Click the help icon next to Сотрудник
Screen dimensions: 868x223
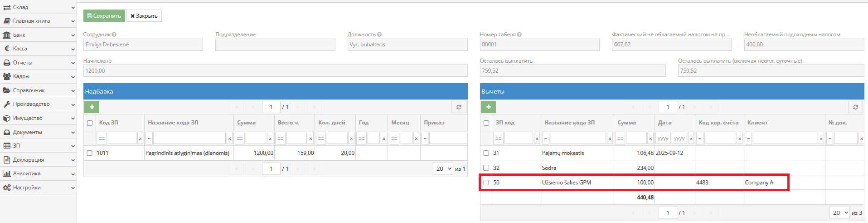114,35
